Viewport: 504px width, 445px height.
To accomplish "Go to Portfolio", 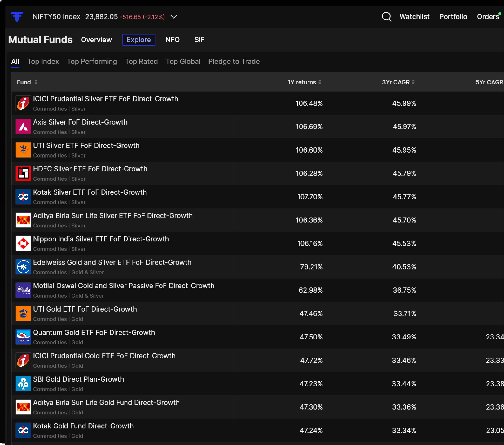I will (x=453, y=16).
